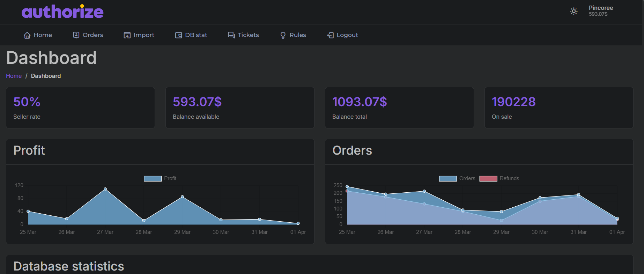Click the authorize logo

[62, 12]
